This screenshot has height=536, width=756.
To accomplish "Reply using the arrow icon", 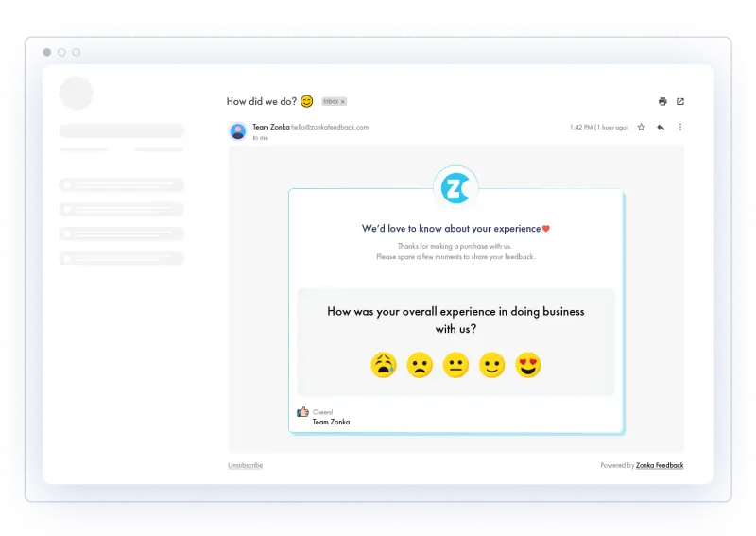I will 661,127.
